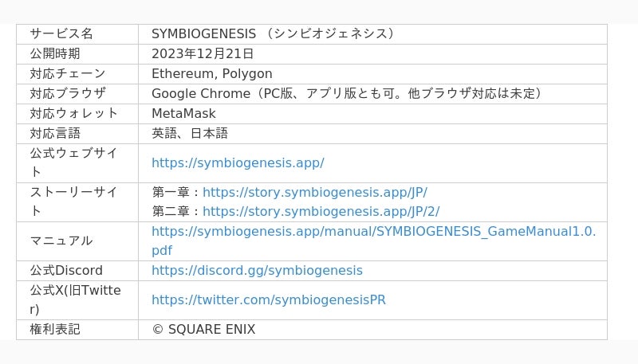Click the 権利表記 row label
The width and height of the screenshot is (638, 364).
(x=55, y=329)
